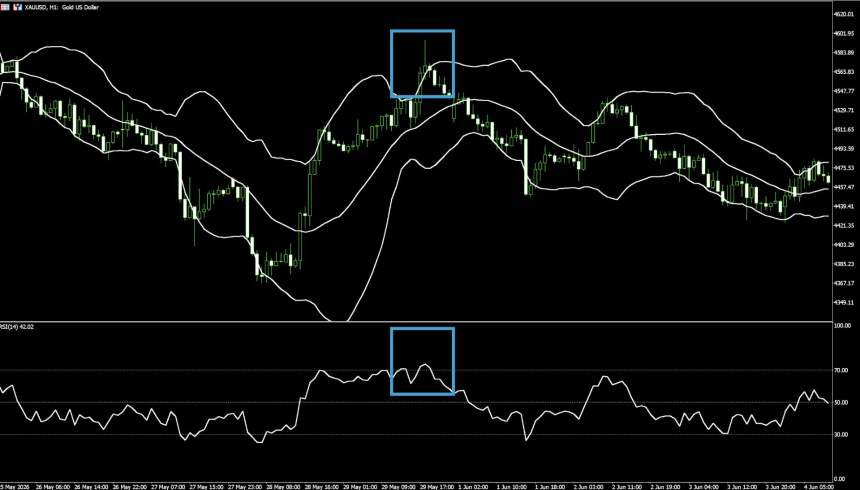Click the one-click trading icon beside XAUUSD
The height and width of the screenshot is (490, 860).
click(18, 8)
